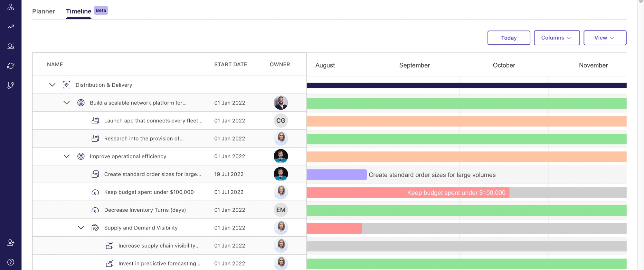
Task: Open the Columns dropdown
Action: (556, 38)
